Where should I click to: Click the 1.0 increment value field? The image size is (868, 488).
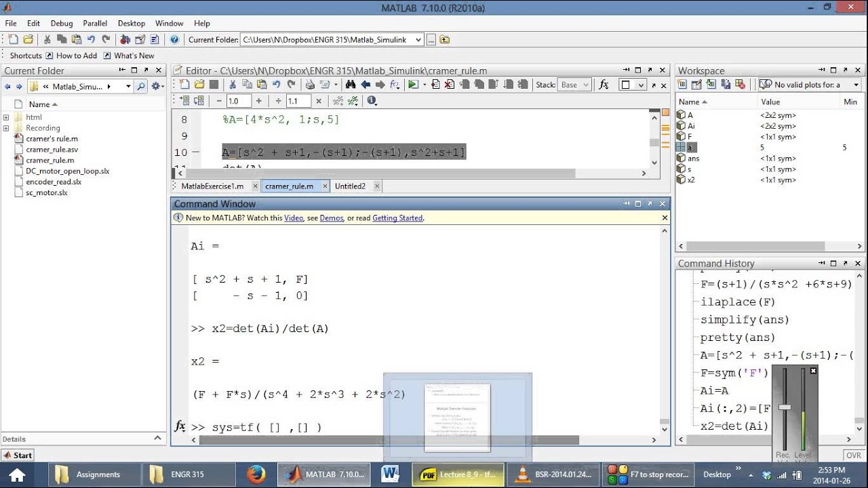tap(239, 101)
